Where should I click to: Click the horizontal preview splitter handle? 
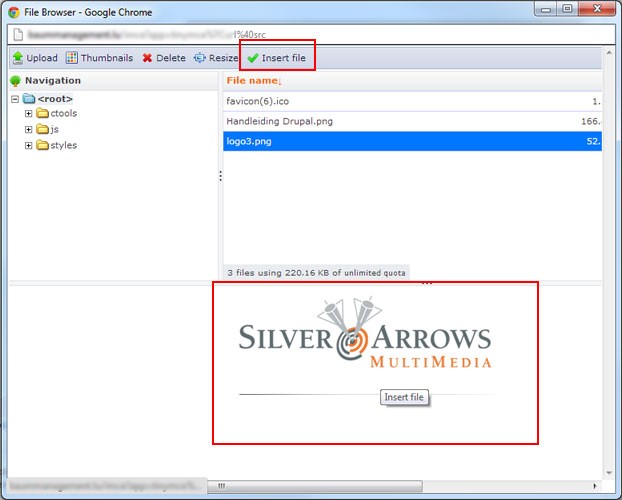(x=427, y=283)
